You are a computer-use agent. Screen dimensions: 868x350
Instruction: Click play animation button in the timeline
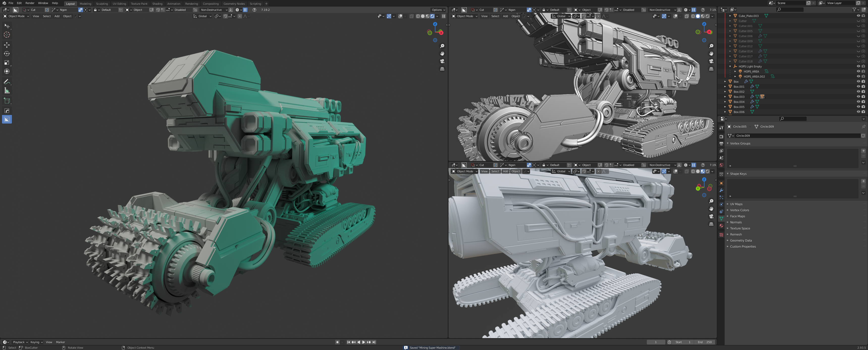click(363, 342)
